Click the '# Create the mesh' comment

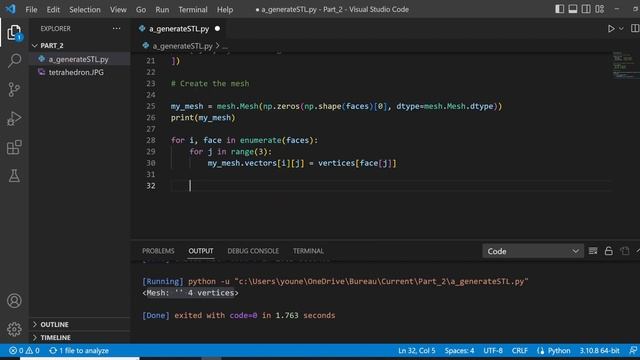coord(210,83)
